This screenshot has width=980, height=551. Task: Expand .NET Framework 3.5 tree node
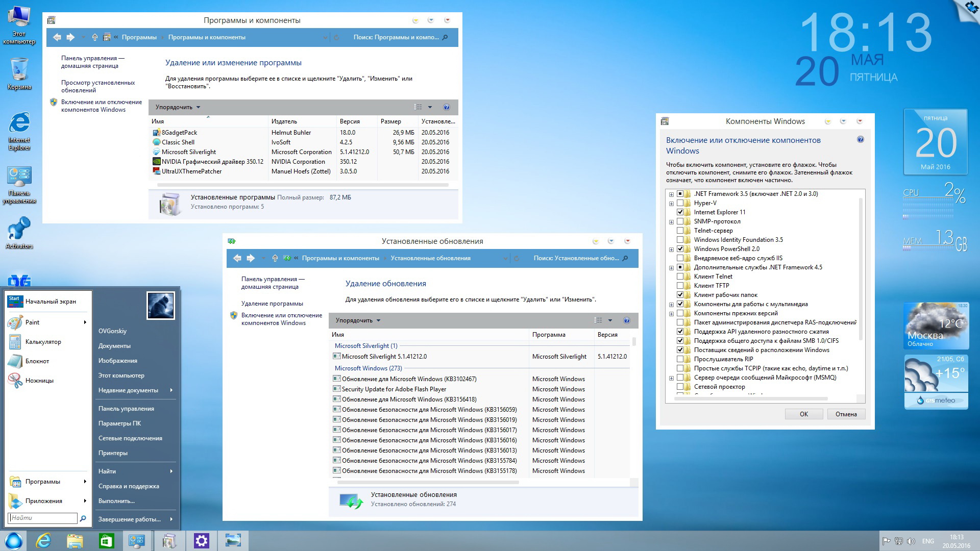point(671,194)
